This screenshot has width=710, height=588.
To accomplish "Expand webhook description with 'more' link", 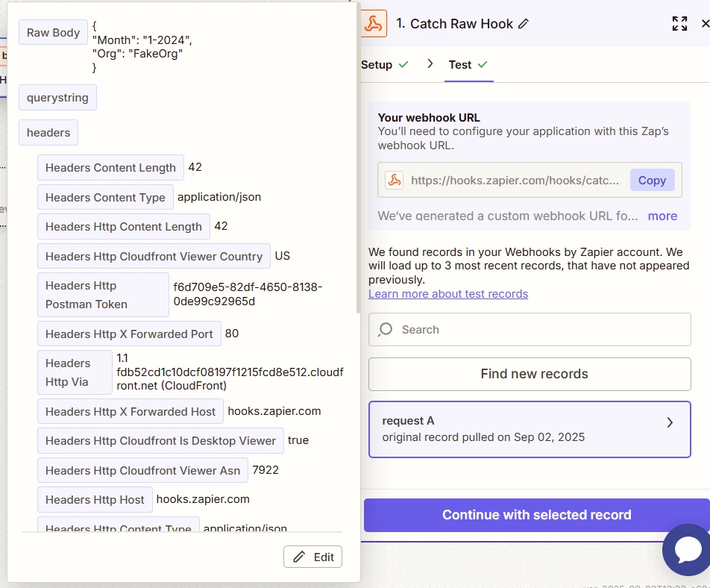I will tap(662, 216).
